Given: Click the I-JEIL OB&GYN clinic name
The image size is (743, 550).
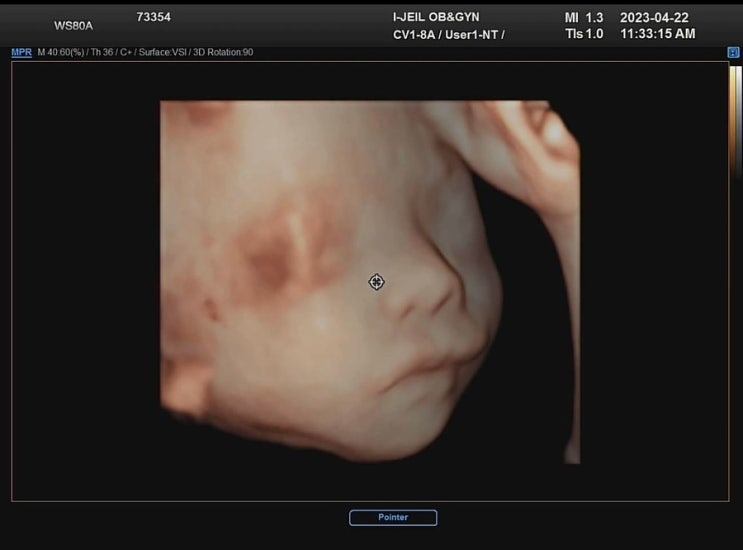Looking at the screenshot, I should click(x=436, y=17).
